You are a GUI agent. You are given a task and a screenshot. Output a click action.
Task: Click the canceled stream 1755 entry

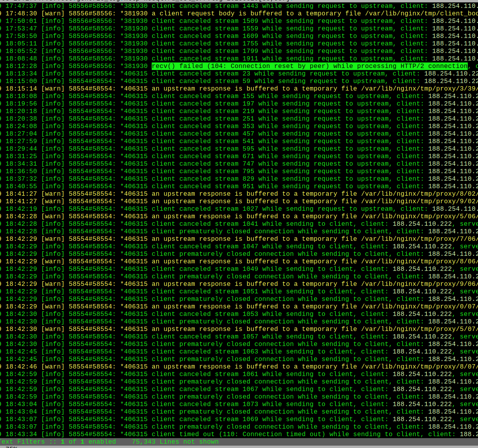(x=277, y=43)
